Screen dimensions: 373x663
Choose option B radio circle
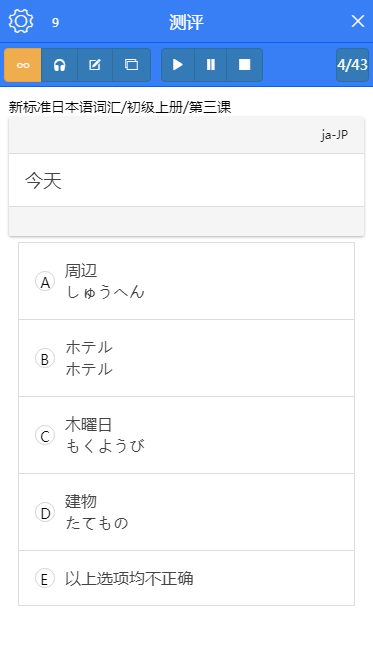pos(45,359)
